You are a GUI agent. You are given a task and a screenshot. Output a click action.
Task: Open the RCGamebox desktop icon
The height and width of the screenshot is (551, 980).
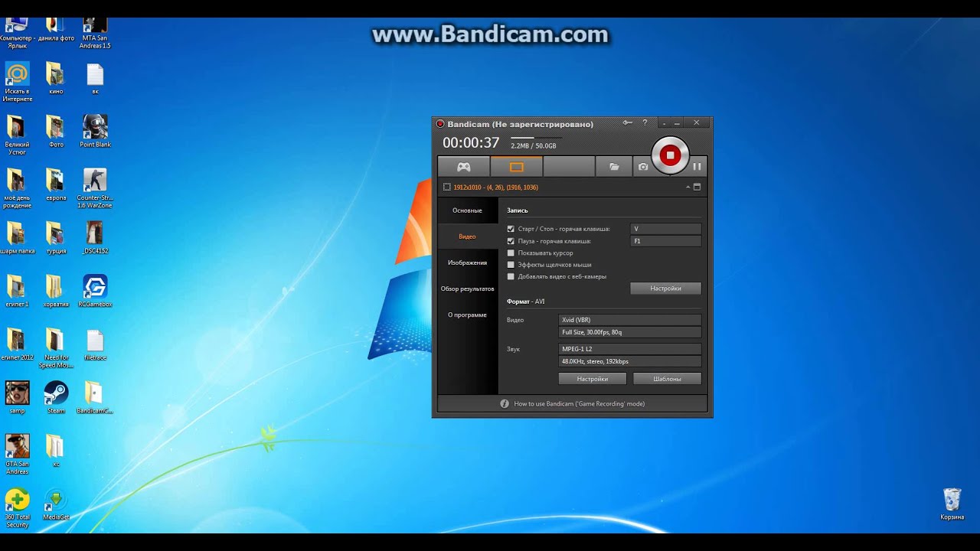(95, 292)
